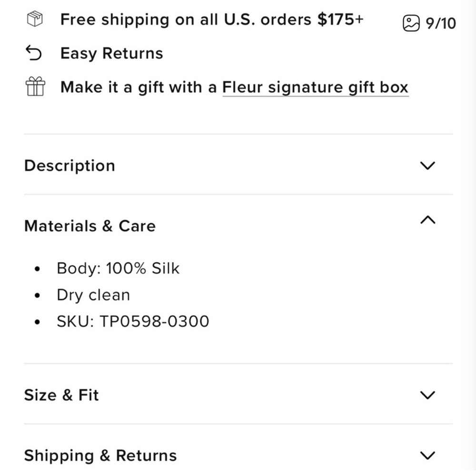
Task: Expand the Description section chevron
Action: tap(427, 166)
